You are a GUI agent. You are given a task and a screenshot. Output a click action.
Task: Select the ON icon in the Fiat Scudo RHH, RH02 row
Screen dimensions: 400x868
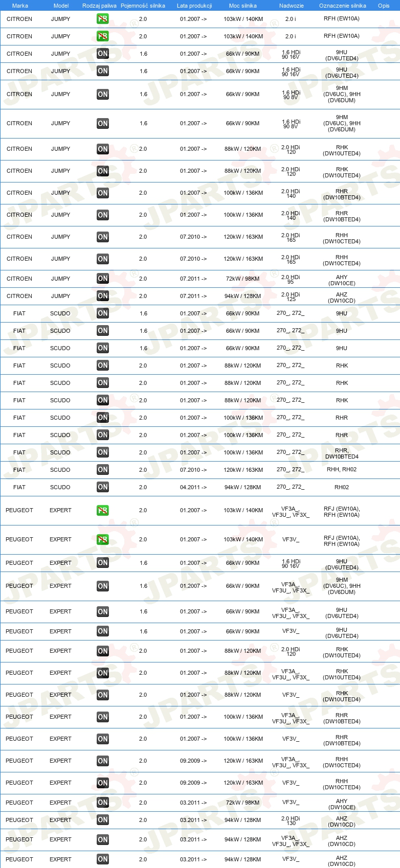coord(103,470)
